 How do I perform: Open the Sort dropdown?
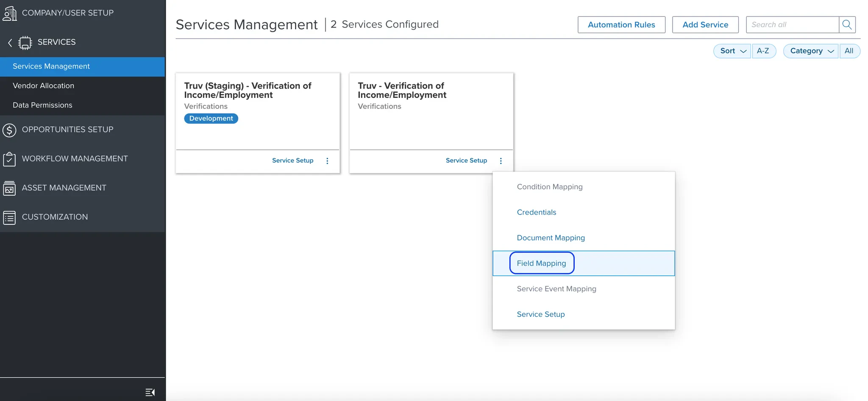pos(732,51)
